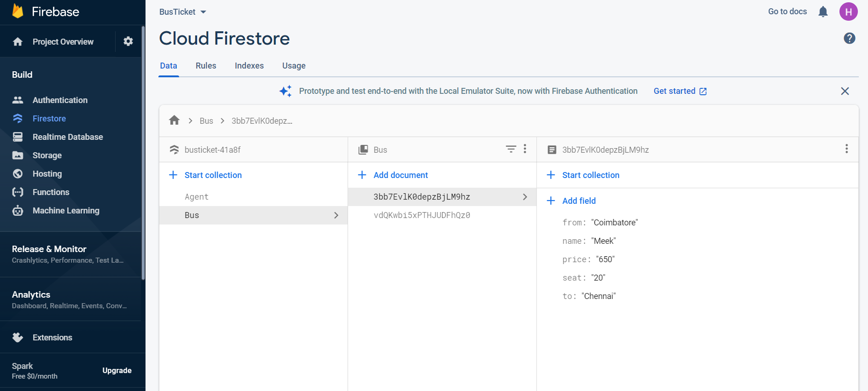Click the Firestore icon in sidebar
This screenshot has width=868, height=391.
point(17,118)
